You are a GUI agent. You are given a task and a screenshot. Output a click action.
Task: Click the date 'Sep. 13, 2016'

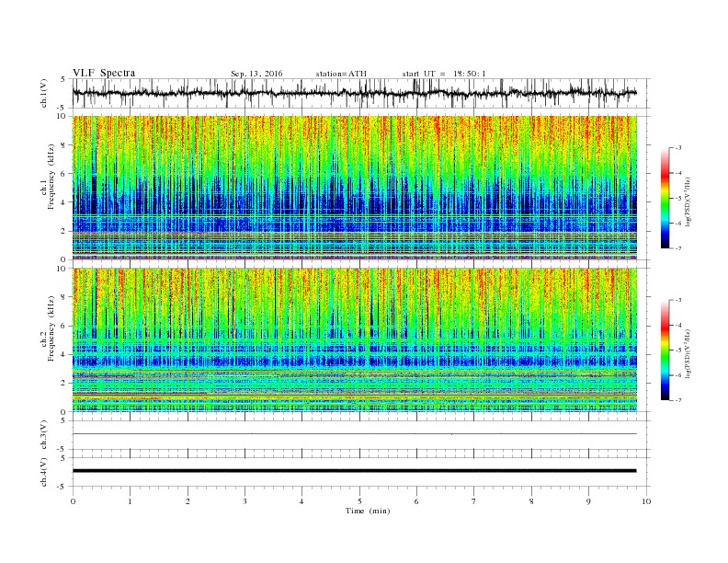256,74
